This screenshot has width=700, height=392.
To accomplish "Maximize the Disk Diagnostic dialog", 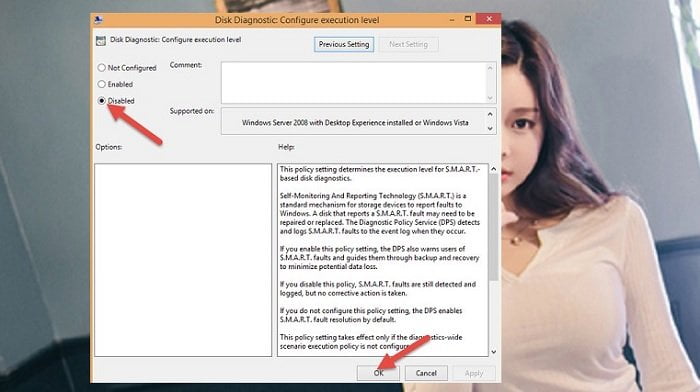I will (468, 19).
